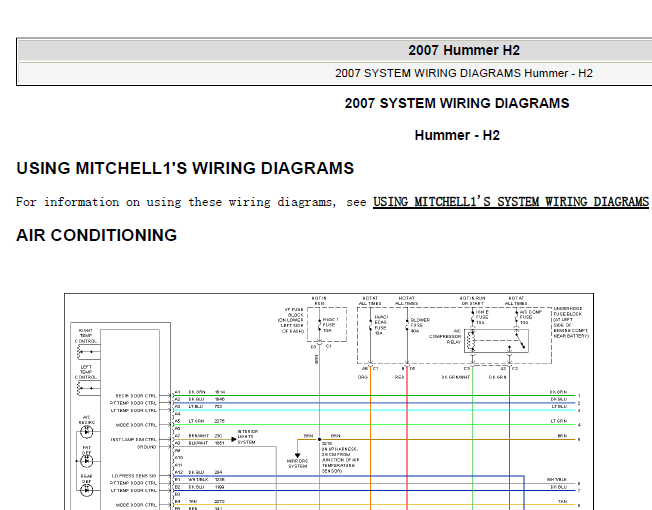The width and height of the screenshot is (652, 510).
Task: Click the GROUND pin label
Action: click(146, 447)
